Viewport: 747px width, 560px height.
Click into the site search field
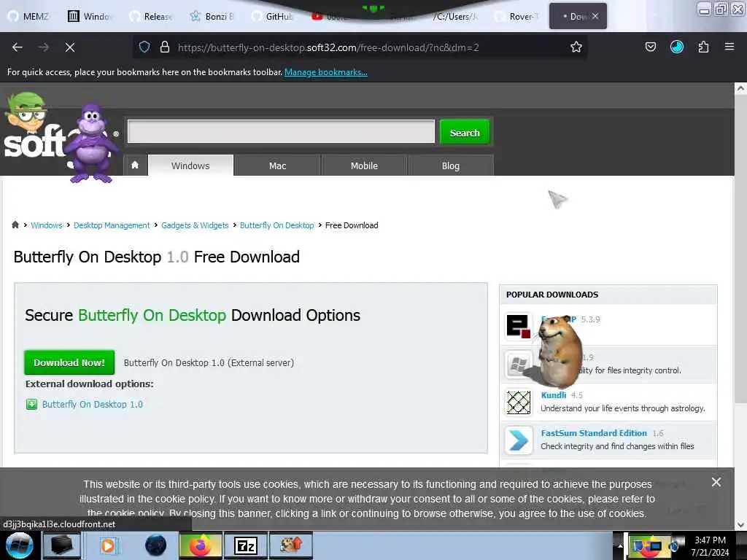tap(281, 131)
